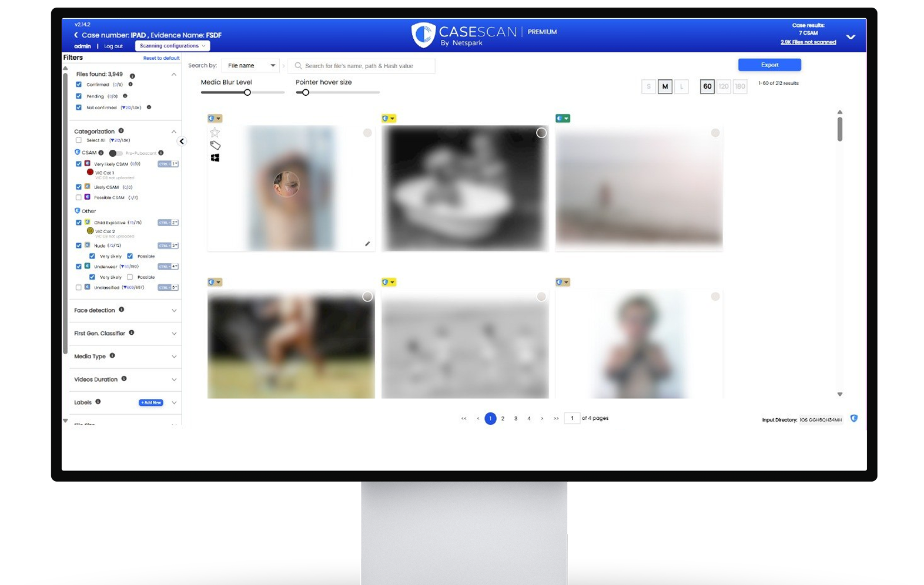Click the Windows logo icon on first card
Screen dimensions: 924x585
[215, 157]
